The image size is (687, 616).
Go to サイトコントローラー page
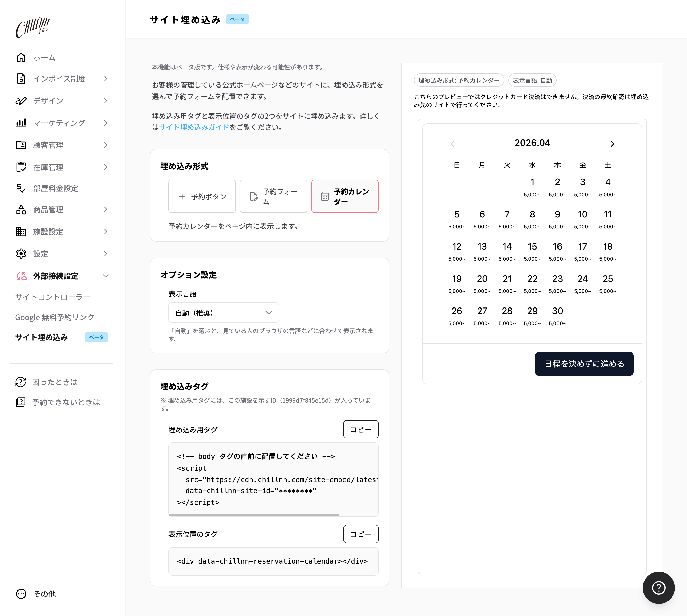tap(52, 297)
